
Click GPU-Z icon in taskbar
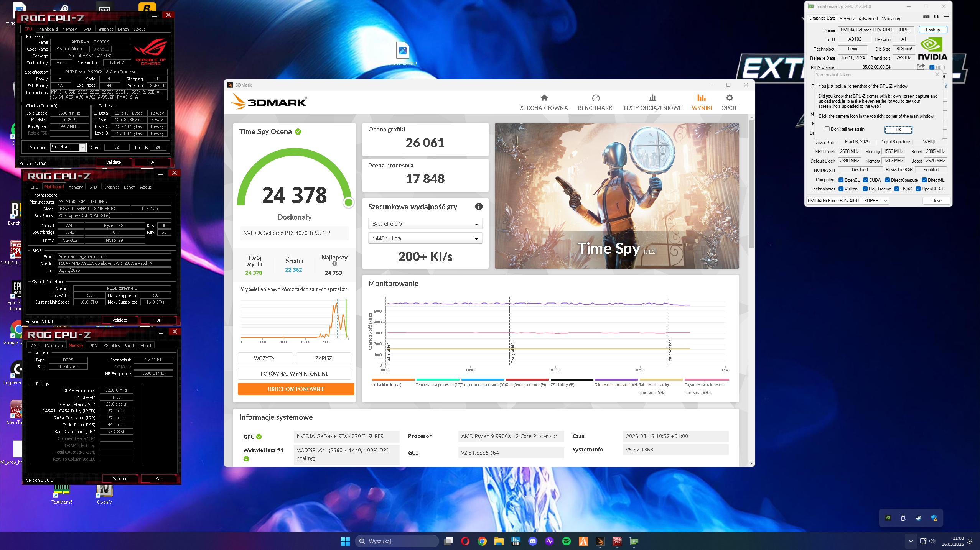[x=634, y=541]
